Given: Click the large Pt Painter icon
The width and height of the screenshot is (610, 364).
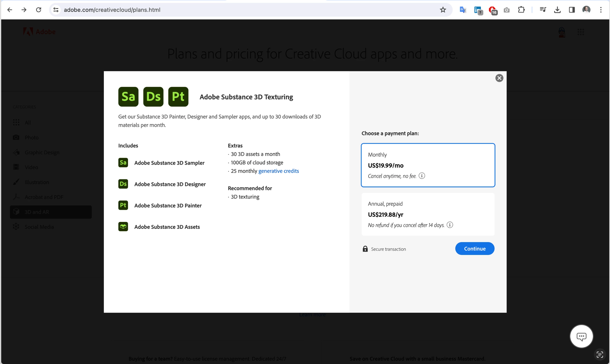Looking at the screenshot, I should point(178,97).
